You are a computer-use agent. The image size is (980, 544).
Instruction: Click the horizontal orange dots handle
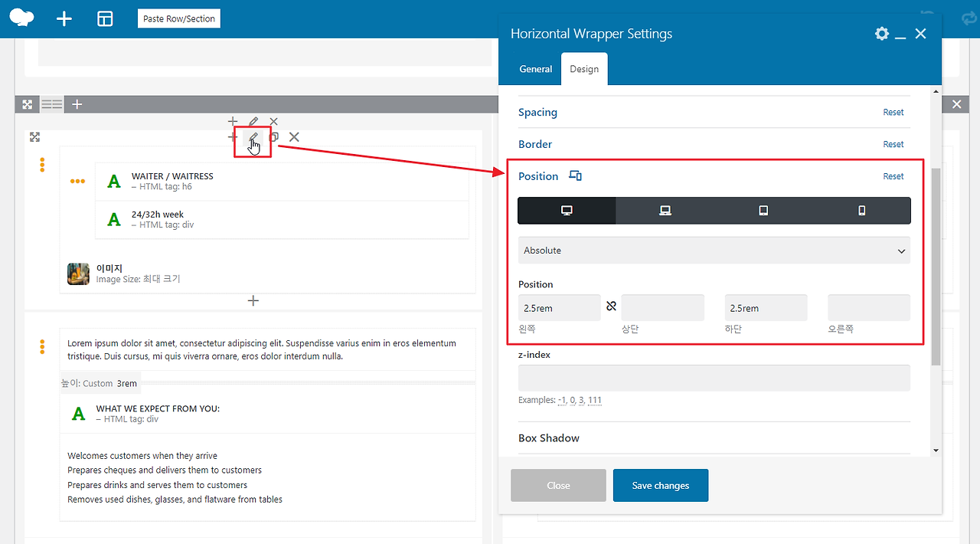tap(77, 182)
